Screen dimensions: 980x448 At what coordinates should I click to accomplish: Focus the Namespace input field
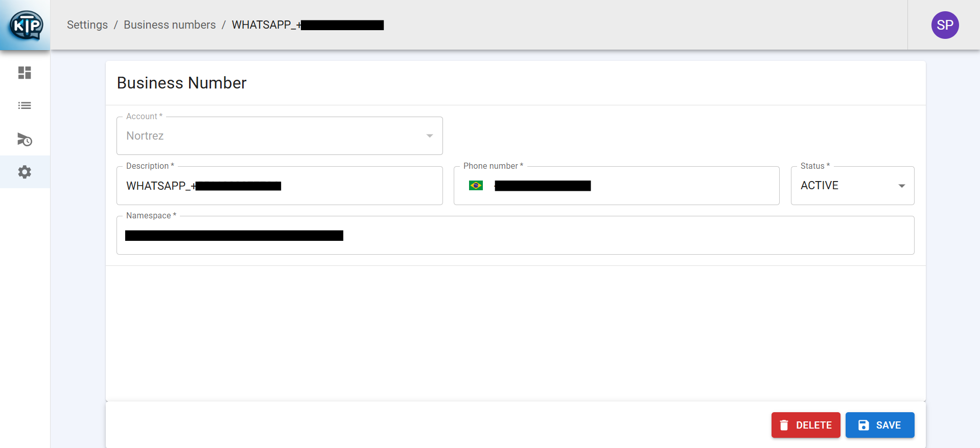click(x=515, y=235)
